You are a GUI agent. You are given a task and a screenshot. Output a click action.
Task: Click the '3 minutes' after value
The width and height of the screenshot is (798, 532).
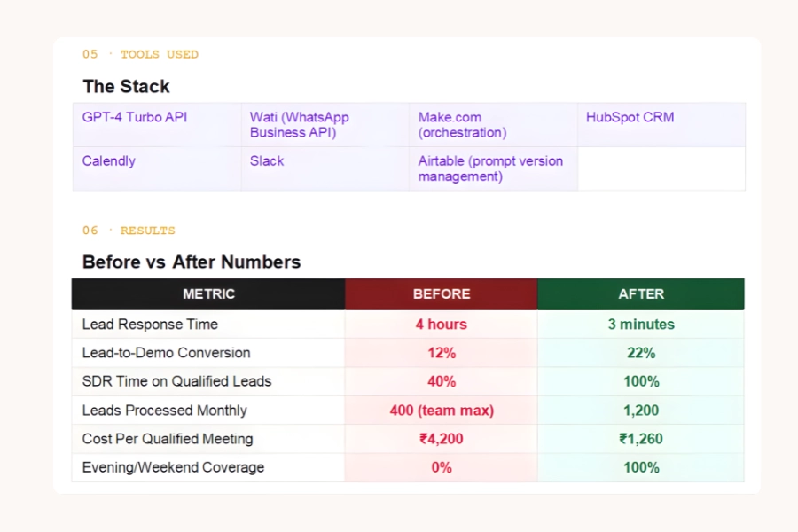(640, 325)
